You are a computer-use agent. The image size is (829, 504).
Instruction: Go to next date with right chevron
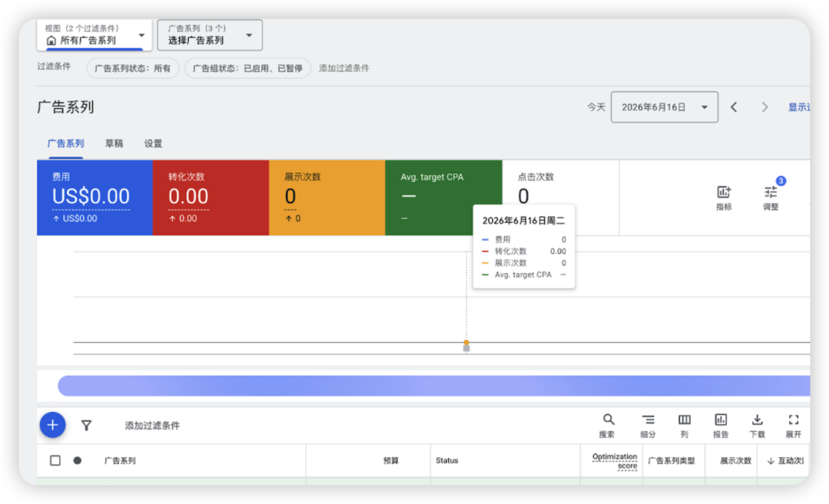[765, 107]
